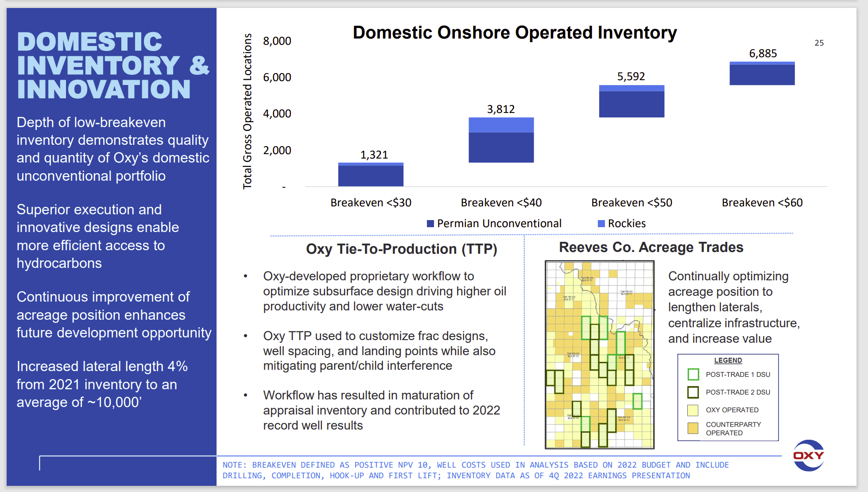The width and height of the screenshot is (868, 492).
Task: Click the Oxy Tie-To-Production (TTP) heading
Action: pyautogui.click(x=402, y=249)
